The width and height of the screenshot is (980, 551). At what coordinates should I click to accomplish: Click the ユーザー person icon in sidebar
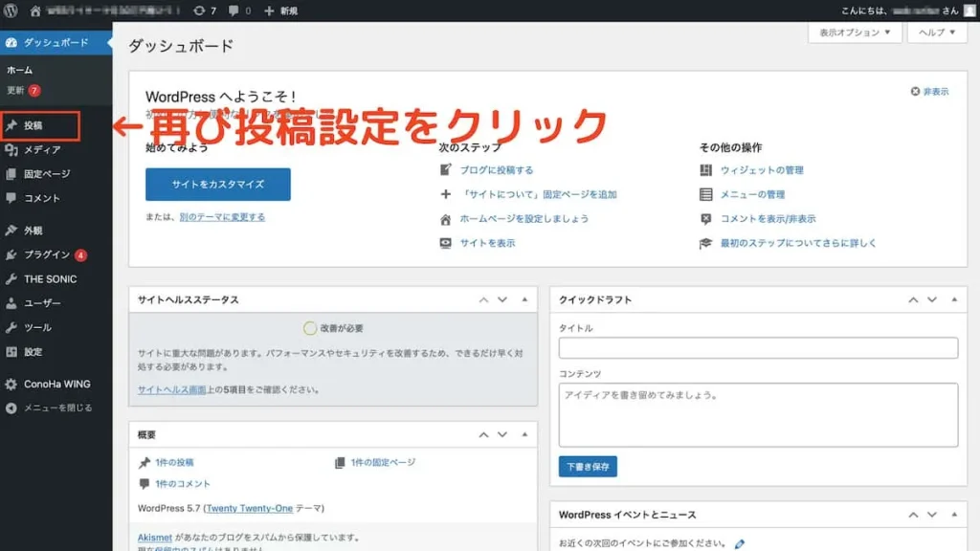(x=11, y=303)
